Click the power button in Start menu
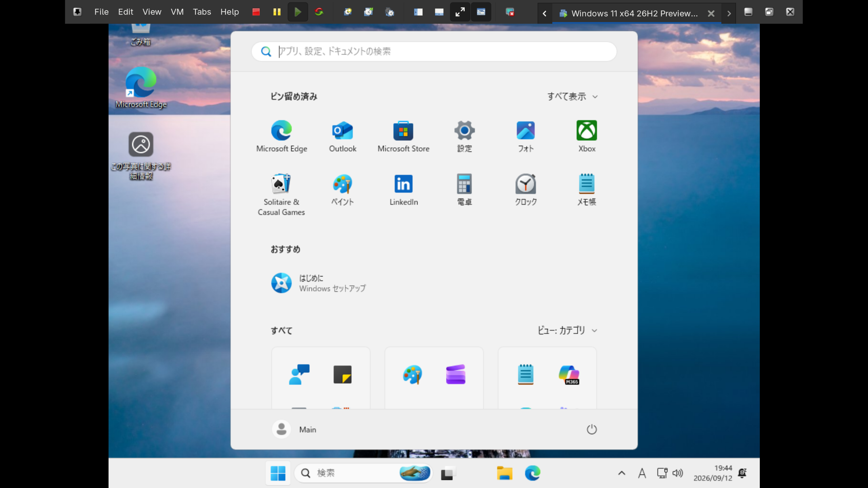 (x=592, y=429)
